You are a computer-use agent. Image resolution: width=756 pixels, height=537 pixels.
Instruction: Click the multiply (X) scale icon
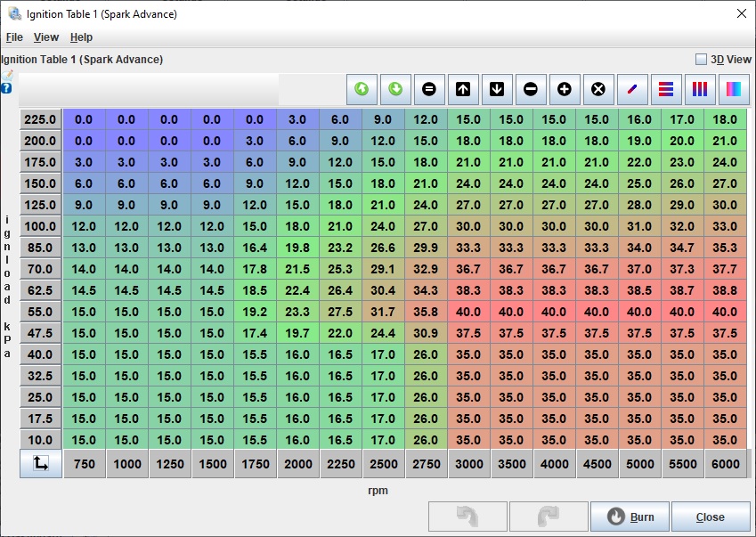[x=598, y=89]
